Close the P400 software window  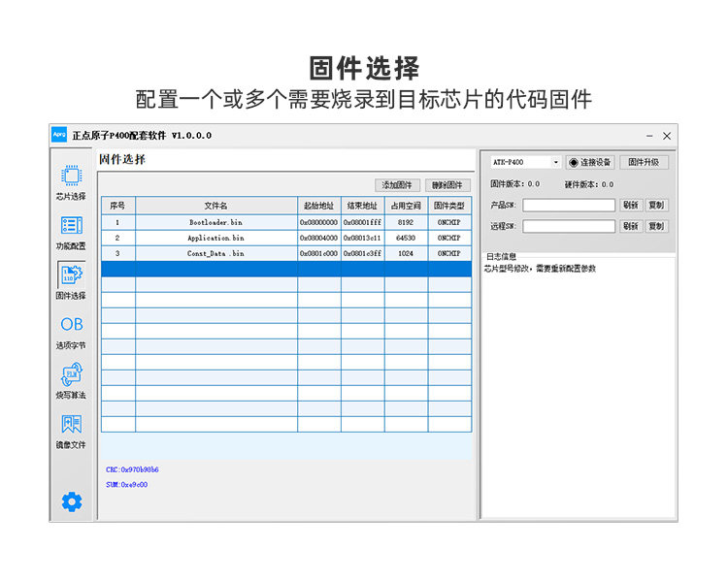(667, 136)
